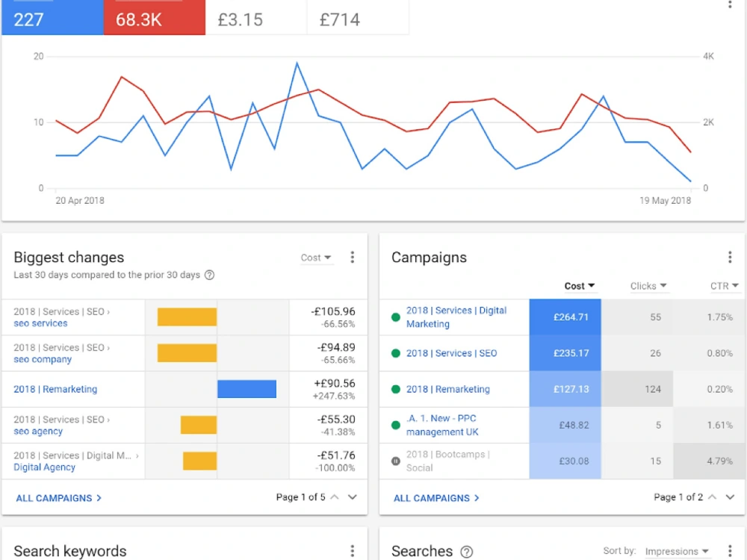Open paused 2018 | Bootcamps | Social campaign
Viewport: 747px width, 560px height.
pos(448,461)
